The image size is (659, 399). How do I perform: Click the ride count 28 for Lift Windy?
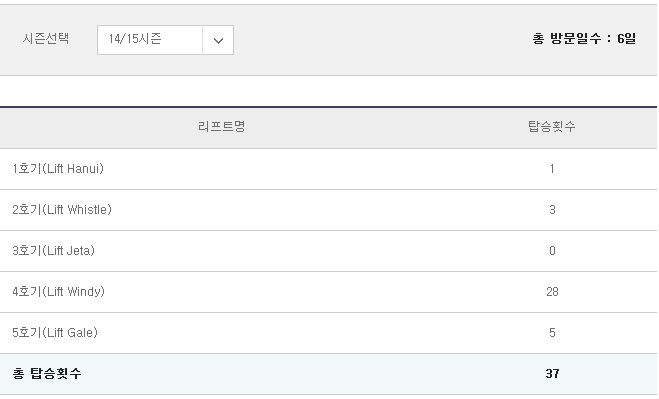[552, 292]
